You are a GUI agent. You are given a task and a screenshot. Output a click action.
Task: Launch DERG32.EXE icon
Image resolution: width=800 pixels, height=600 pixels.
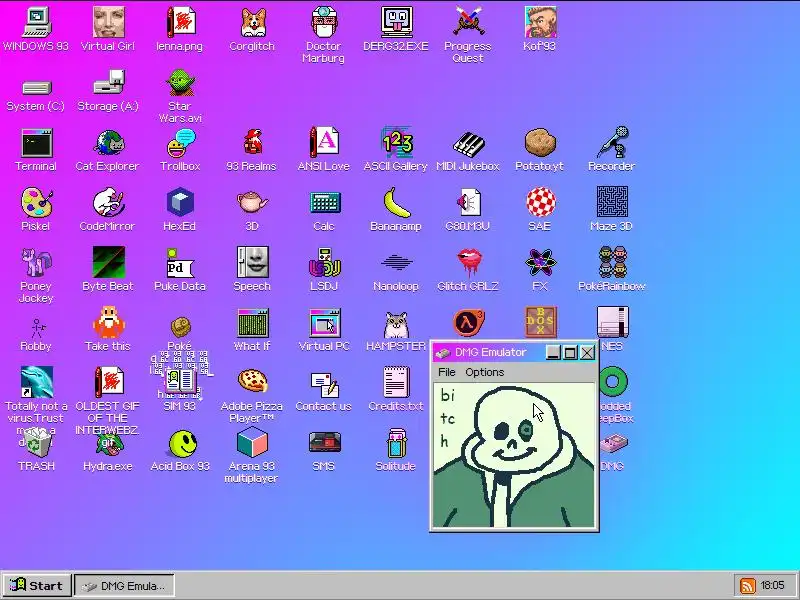pos(396,22)
